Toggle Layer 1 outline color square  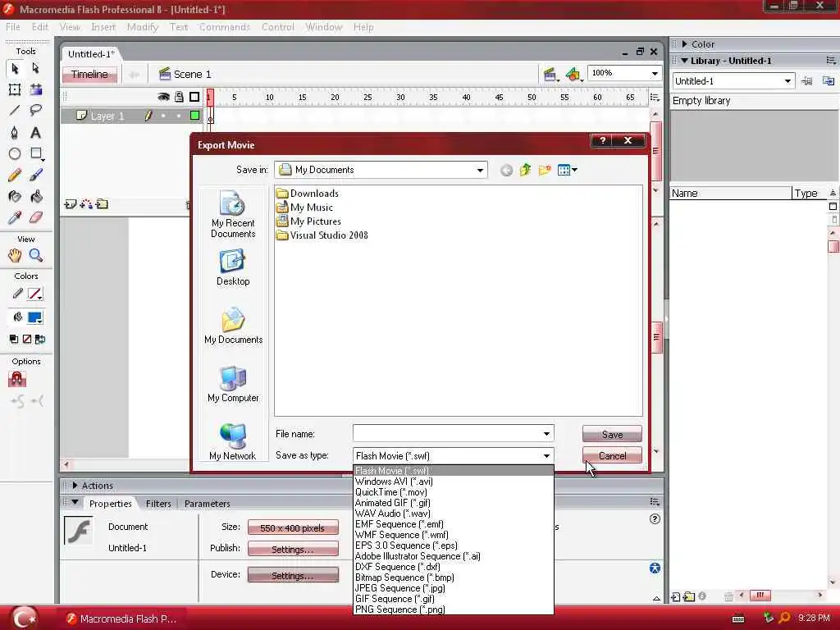[194, 115]
